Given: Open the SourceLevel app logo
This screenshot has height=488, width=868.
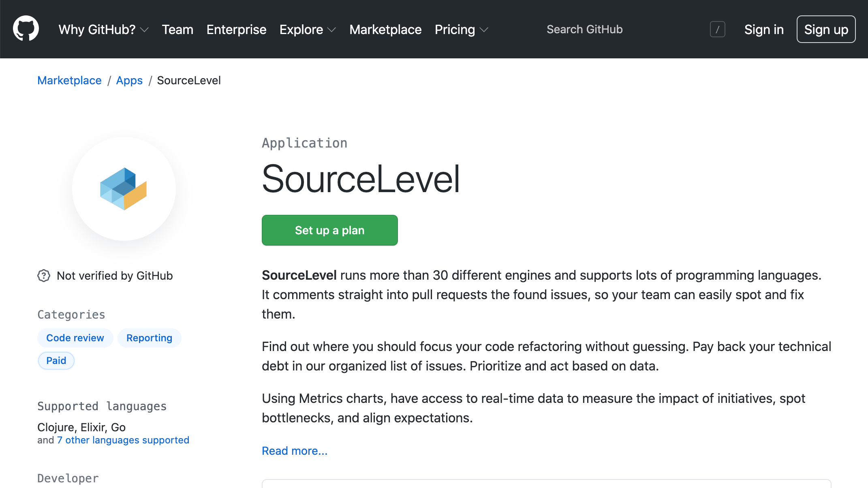Looking at the screenshot, I should pos(124,189).
